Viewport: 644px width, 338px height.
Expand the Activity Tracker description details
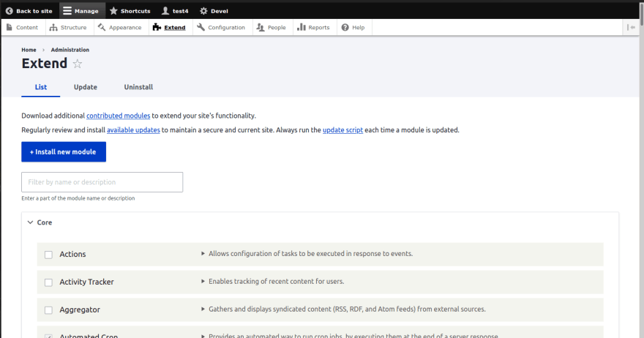click(203, 282)
